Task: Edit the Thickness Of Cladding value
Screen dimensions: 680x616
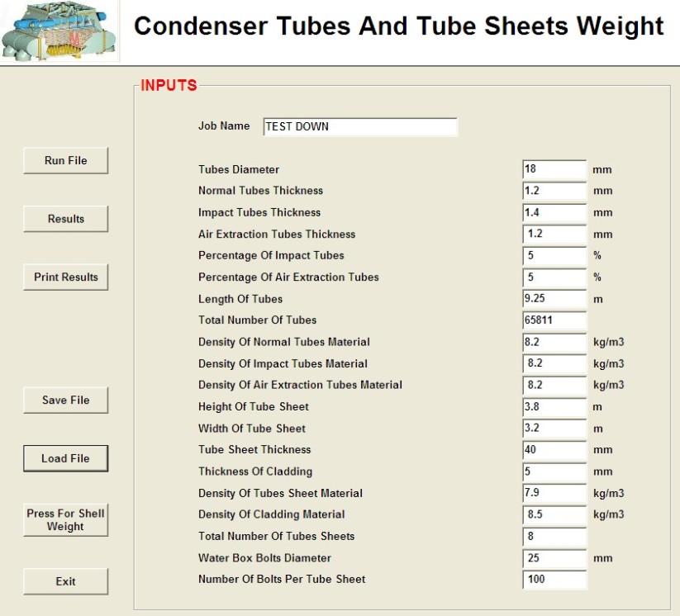Action: click(x=554, y=471)
